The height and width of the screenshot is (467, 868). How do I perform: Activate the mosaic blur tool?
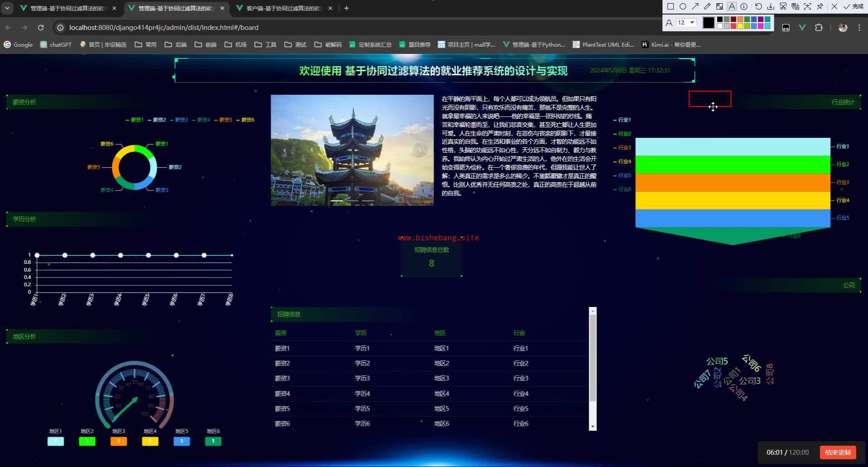(x=719, y=6)
